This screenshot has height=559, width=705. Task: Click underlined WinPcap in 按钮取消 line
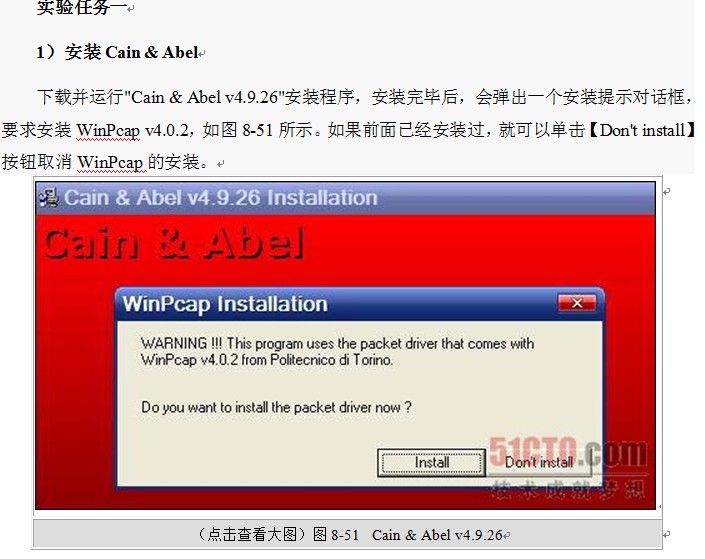tap(110, 162)
